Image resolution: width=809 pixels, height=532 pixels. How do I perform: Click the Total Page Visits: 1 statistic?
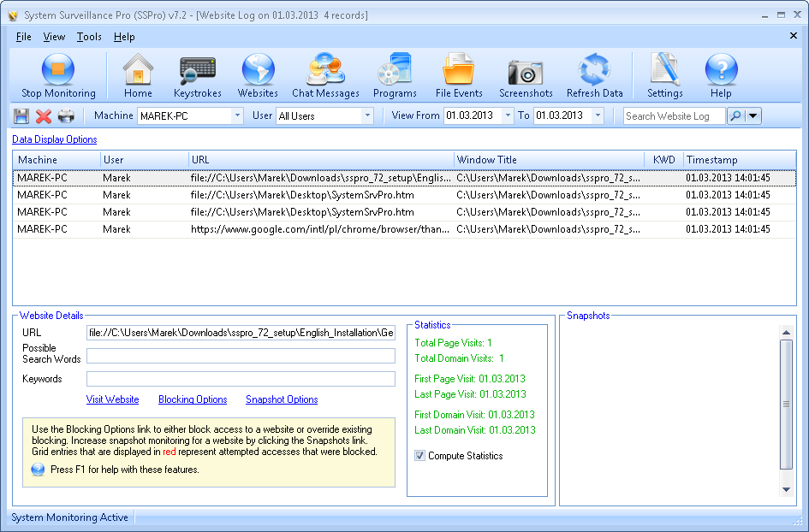[x=453, y=343]
